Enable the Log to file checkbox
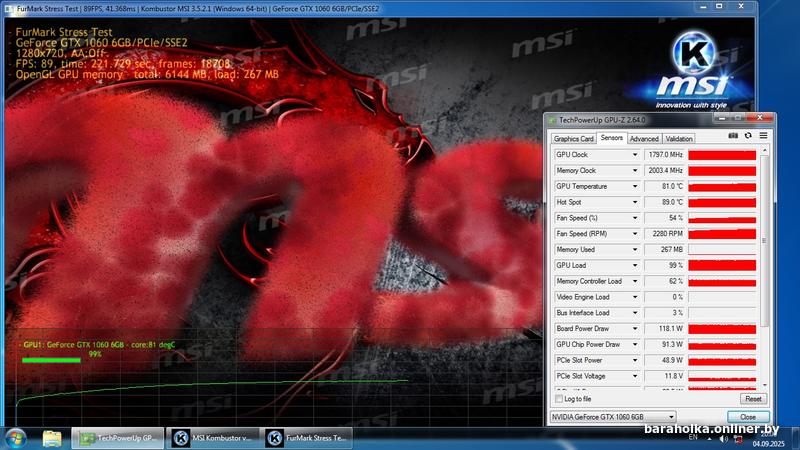 tap(558, 398)
